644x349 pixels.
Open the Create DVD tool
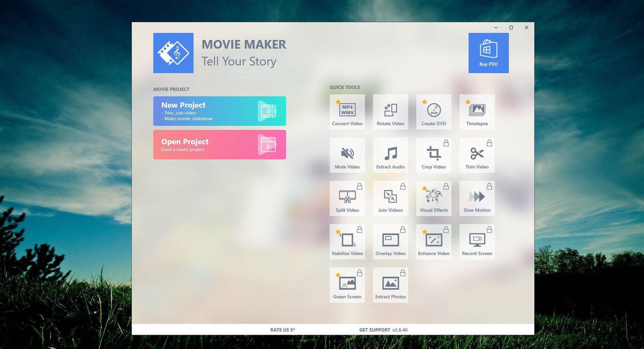pyautogui.click(x=434, y=112)
